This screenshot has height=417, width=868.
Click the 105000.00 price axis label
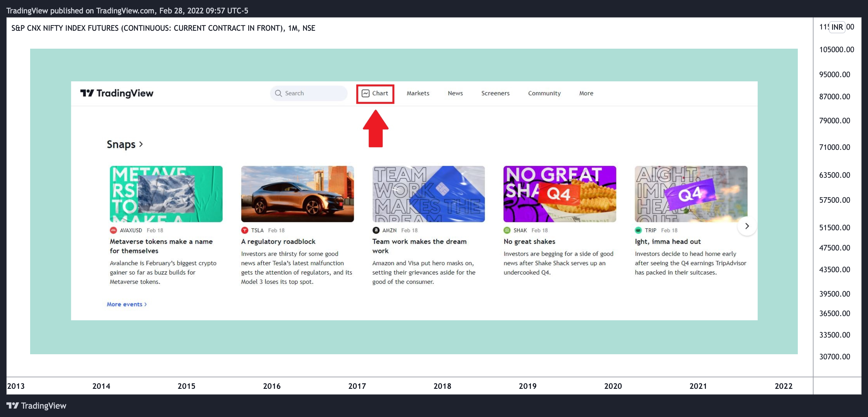(x=837, y=49)
